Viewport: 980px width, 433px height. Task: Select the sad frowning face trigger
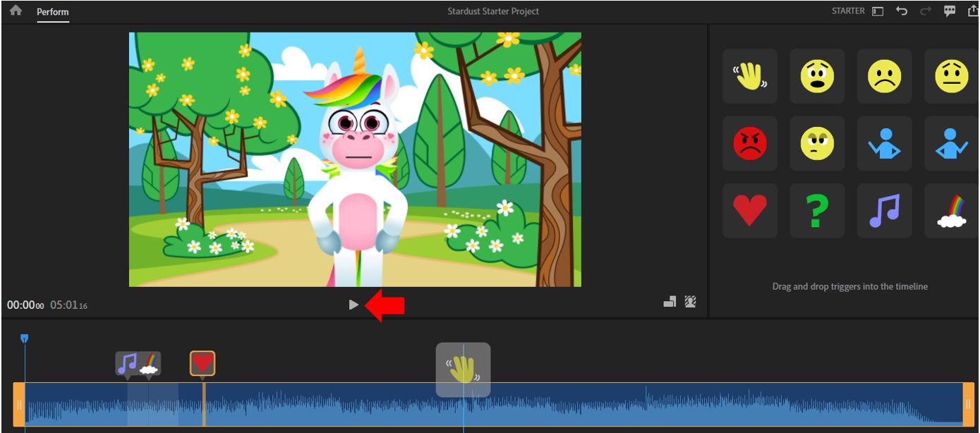(x=884, y=76)
